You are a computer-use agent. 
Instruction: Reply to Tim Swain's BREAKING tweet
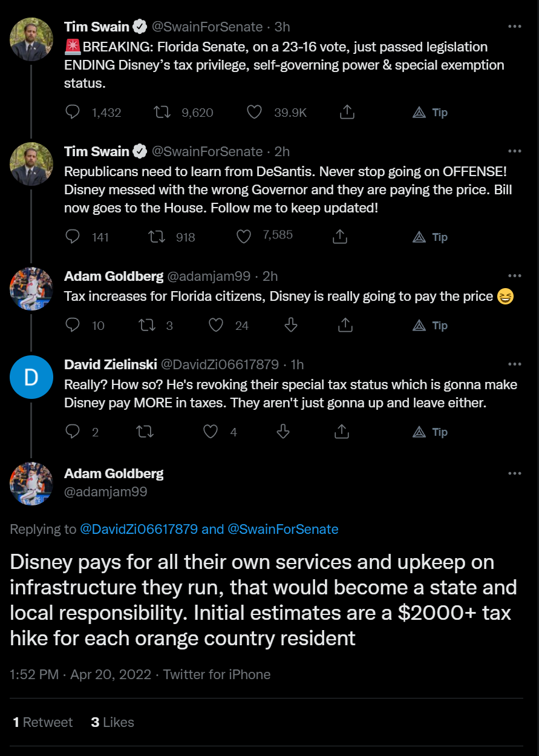tap(73, 112)
